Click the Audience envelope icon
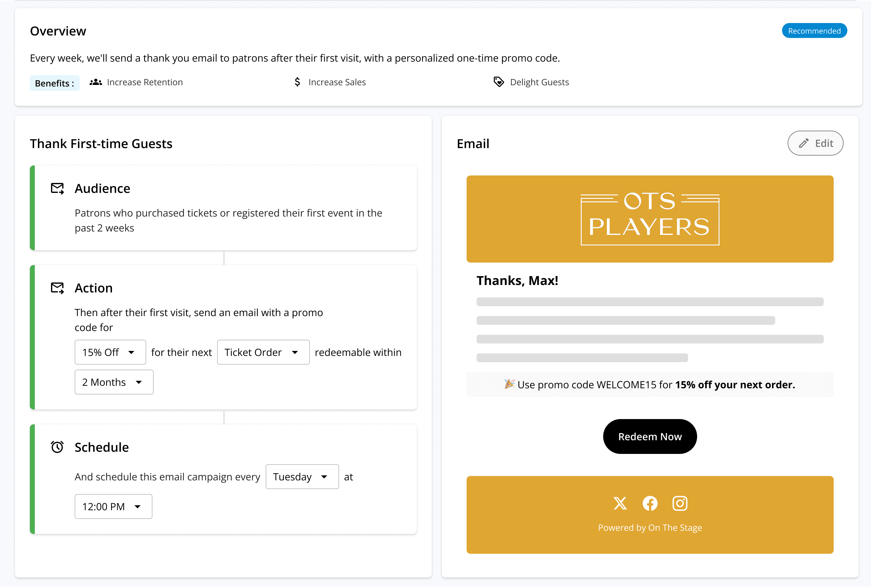The image size is (871, 588). (57, 188)
